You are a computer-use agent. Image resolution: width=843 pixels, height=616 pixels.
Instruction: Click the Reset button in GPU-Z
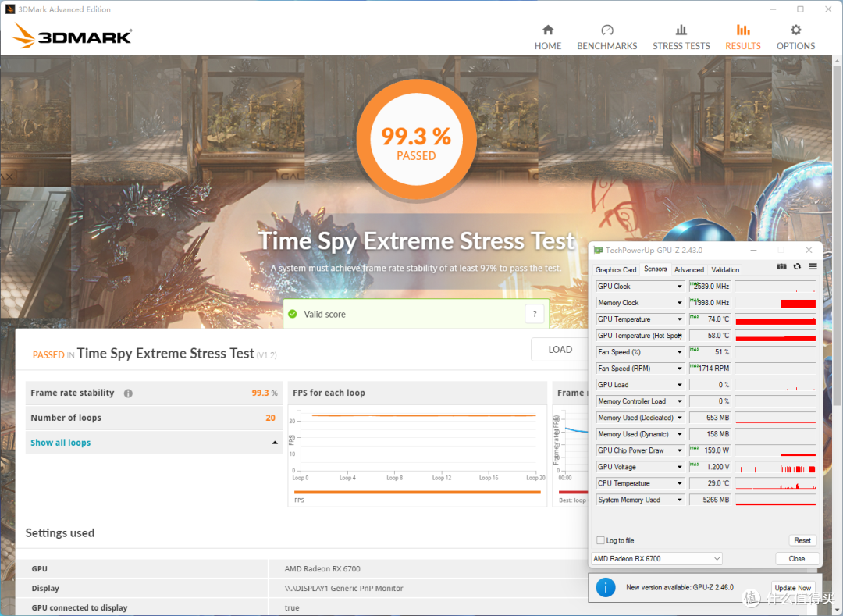click(x=802, y=540)
